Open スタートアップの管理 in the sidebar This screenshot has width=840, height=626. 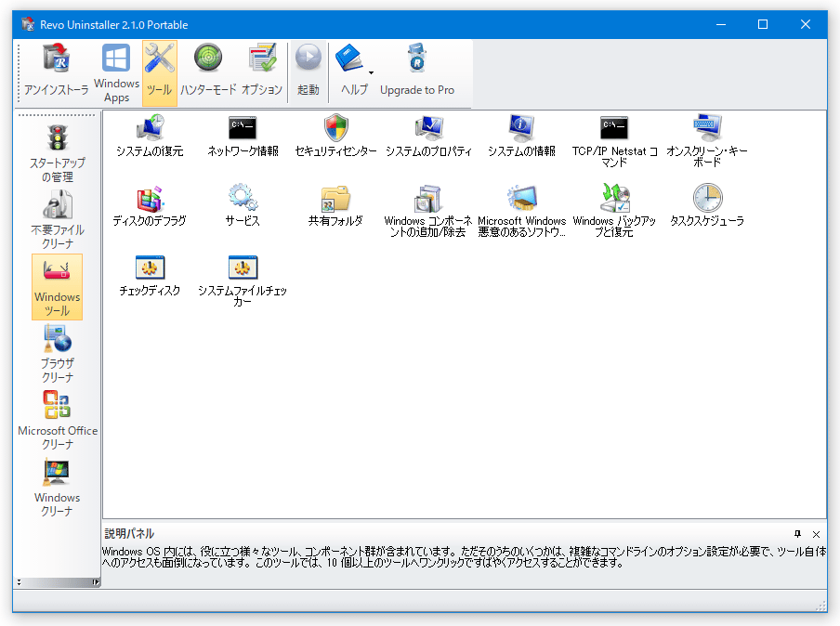click(58, 153)
